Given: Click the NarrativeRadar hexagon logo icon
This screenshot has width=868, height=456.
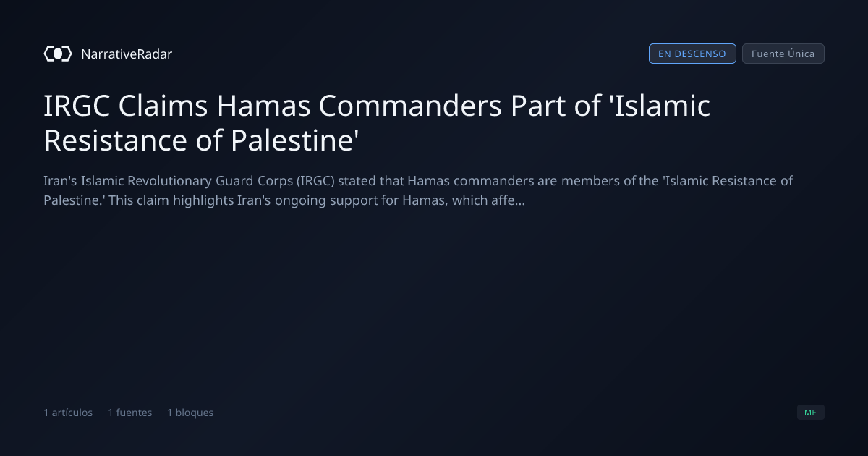Looking at the screenshot, I should pyautogui.click(x=58, y=54).
